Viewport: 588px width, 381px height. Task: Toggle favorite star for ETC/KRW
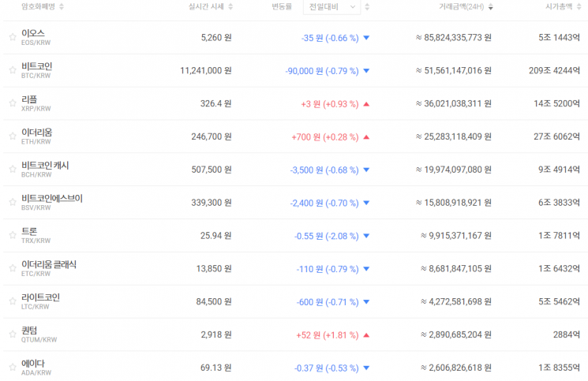pyautogui.click(x=13, y=268)
